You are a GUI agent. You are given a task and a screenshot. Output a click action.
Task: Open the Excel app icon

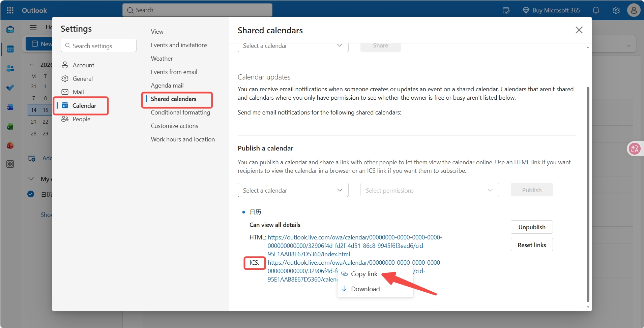10,127
